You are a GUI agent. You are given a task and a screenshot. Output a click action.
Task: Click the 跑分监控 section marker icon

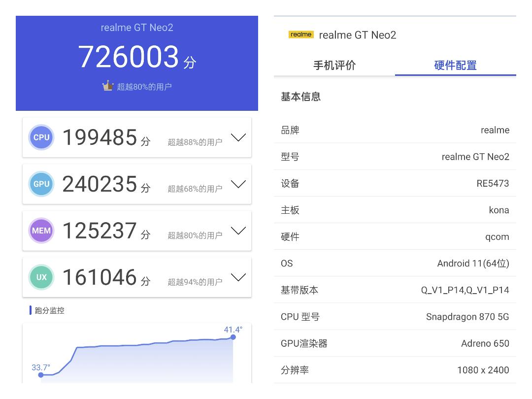point(30,310)
